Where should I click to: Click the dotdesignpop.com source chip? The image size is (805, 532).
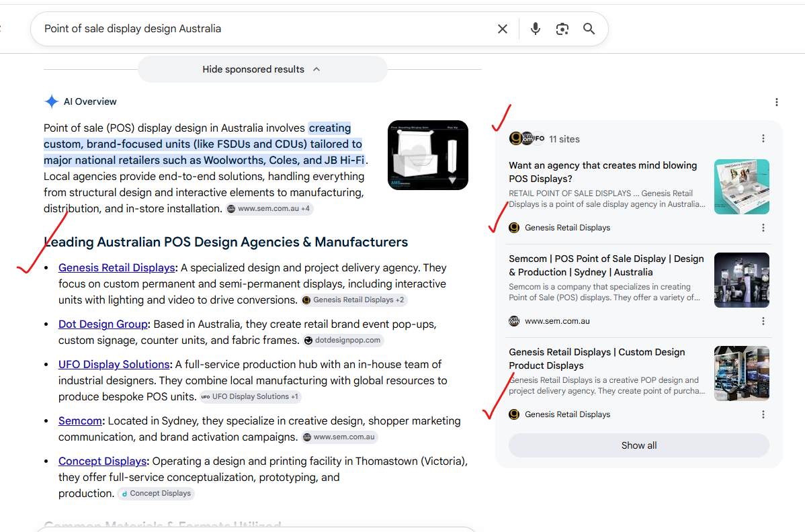[343, 340]
